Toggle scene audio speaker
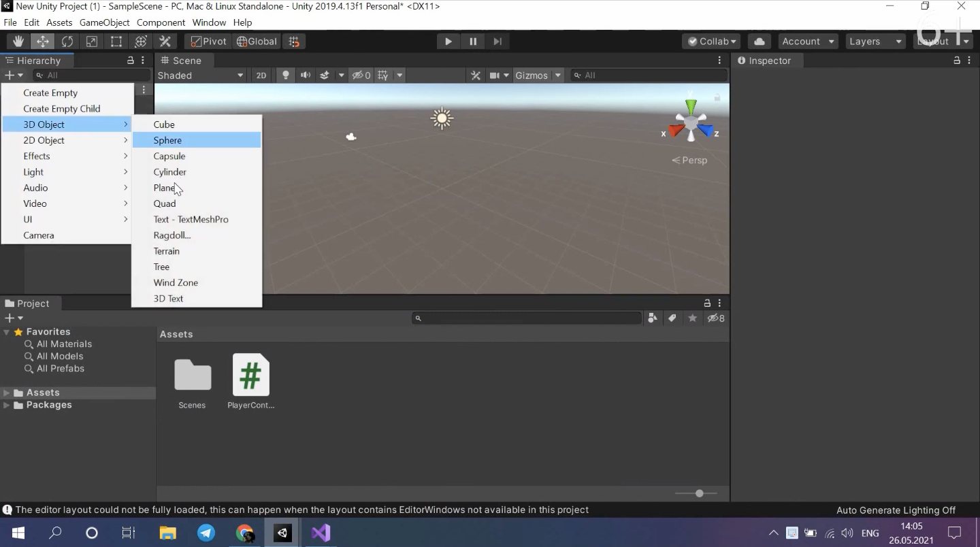Viewport: 980px width, 547px height. click(x=306, y=76)
